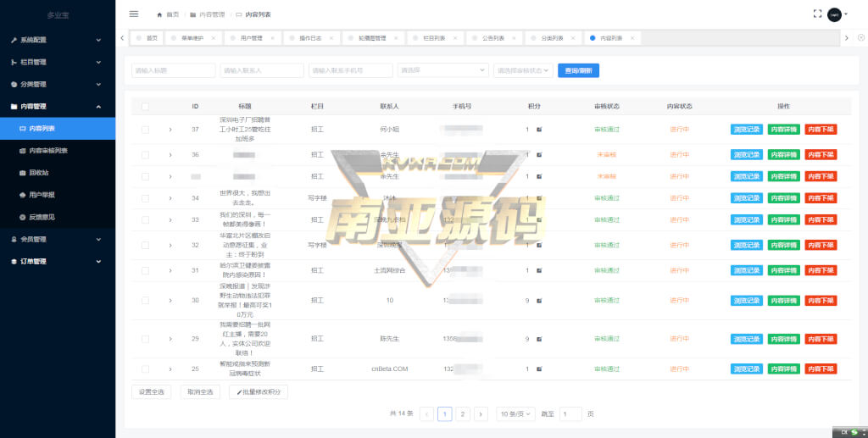Image resolution: width=868 pixels, height=438 pixels.
Task: Switch to the 分类列表 tab
Action: point(552,38)
